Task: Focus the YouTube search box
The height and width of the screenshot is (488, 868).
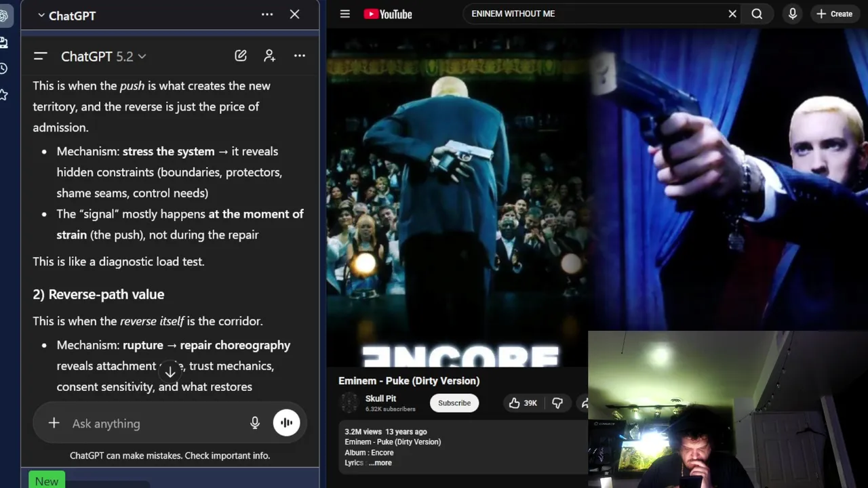Action: (593, 14)
